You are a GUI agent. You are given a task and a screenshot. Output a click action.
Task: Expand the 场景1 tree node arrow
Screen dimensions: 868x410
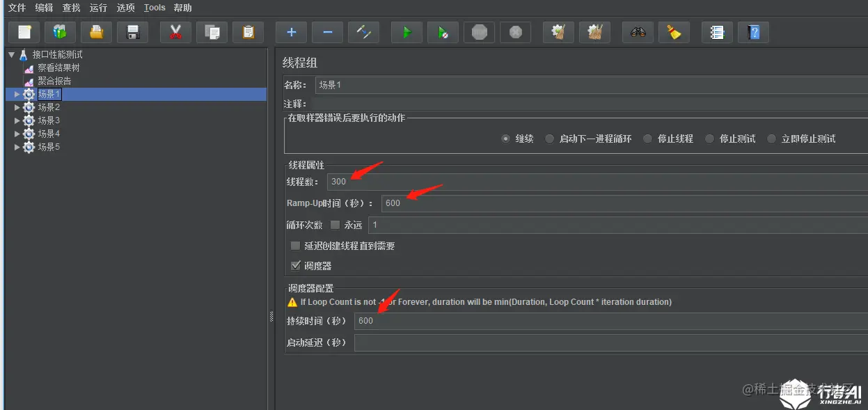tap(17, 94)
